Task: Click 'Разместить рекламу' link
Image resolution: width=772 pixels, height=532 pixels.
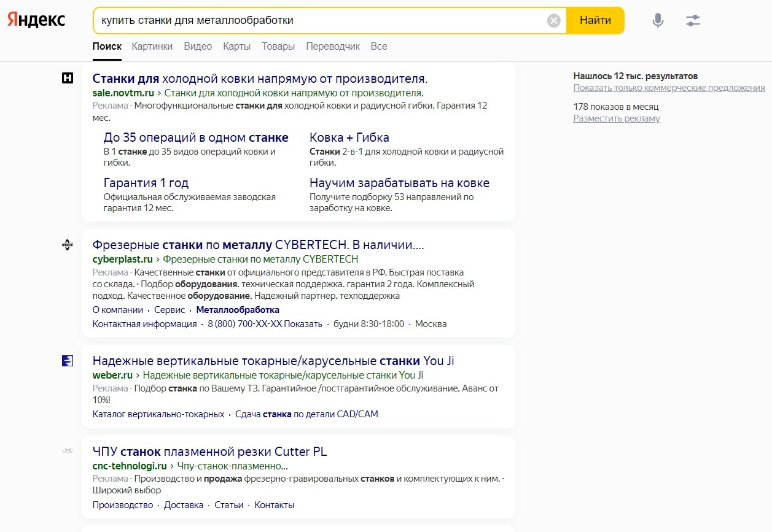Action: click(617, 118)
